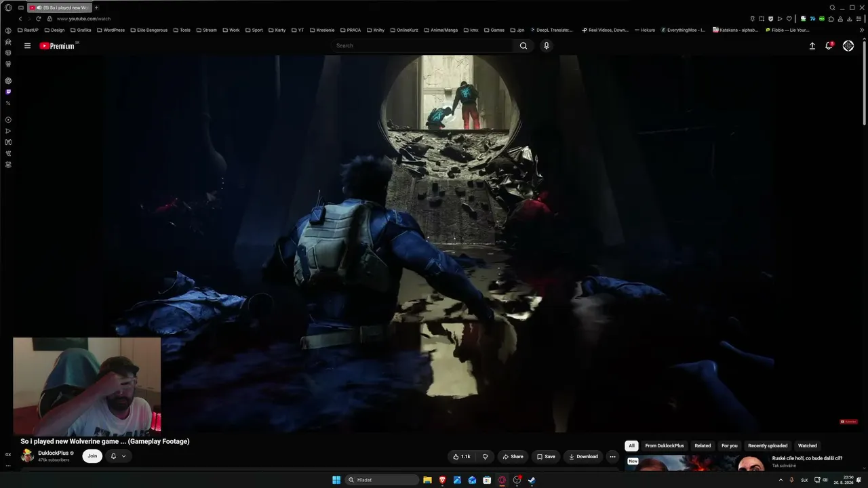Go back to the previous page

point(20,19)
